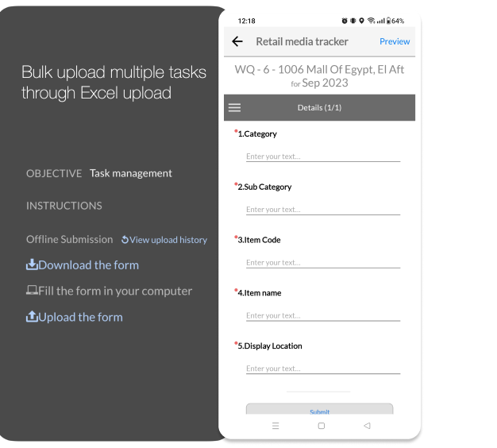Focus the Item name text field

click(x=323, y=315)
